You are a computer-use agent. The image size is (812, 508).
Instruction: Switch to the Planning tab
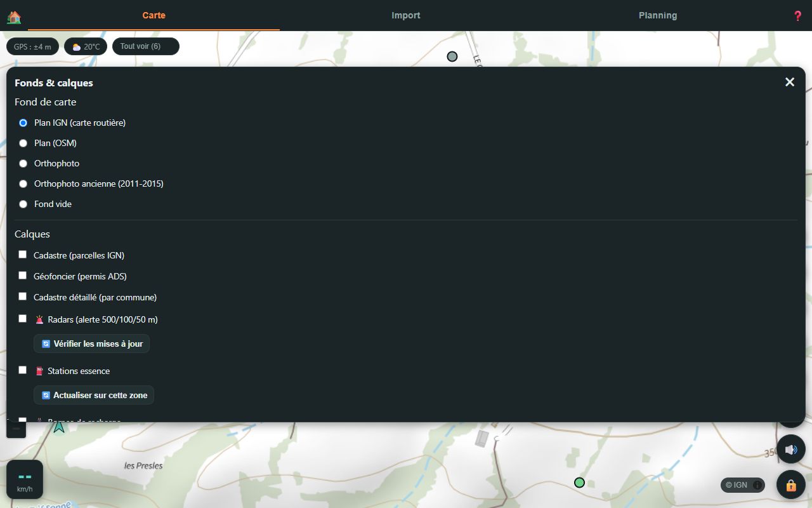(x=658, y=15)
